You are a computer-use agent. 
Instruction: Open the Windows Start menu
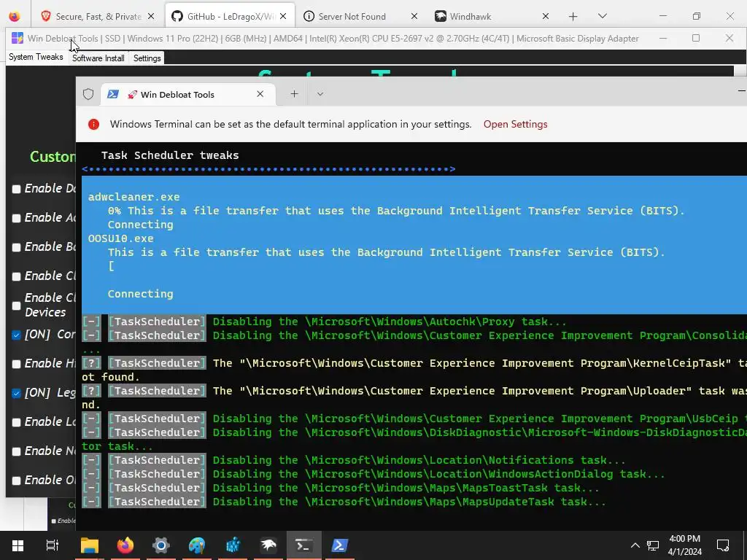pos(18,545)
